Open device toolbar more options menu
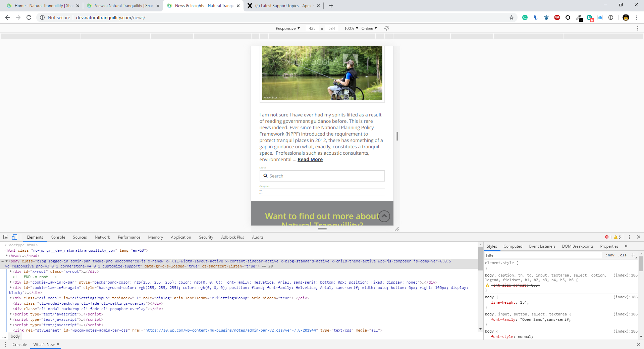 point(638,29)
